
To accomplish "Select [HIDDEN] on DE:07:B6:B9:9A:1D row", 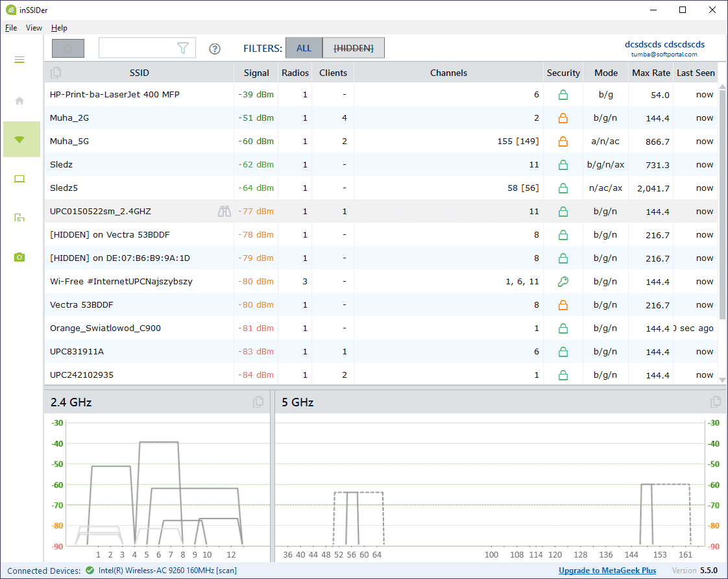I will click(381, 258).
